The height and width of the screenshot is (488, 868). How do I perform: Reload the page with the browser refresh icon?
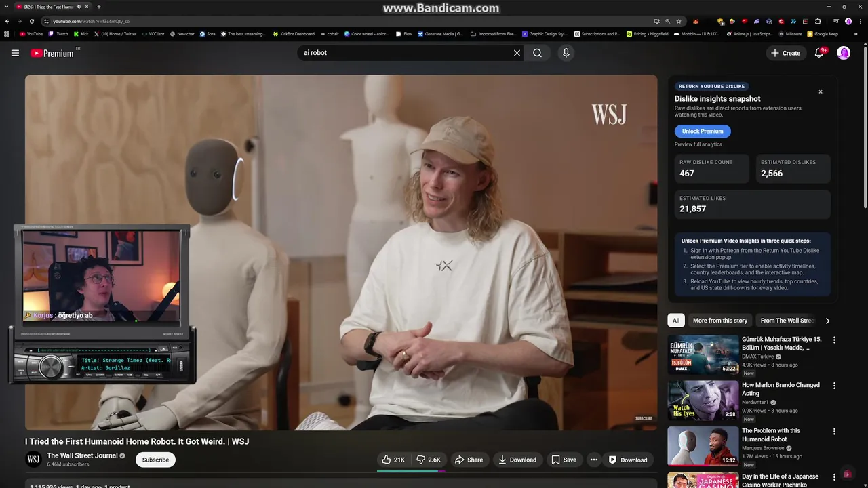click(x=32, y=21)
